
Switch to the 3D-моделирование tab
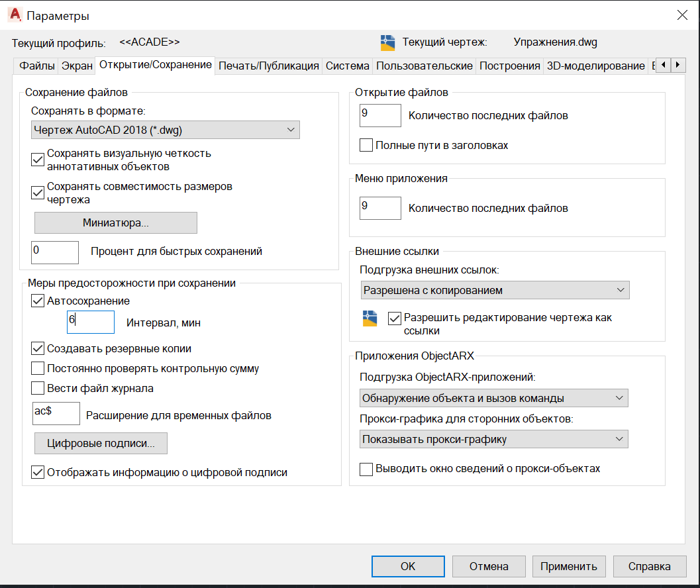[x=595, y=66]
